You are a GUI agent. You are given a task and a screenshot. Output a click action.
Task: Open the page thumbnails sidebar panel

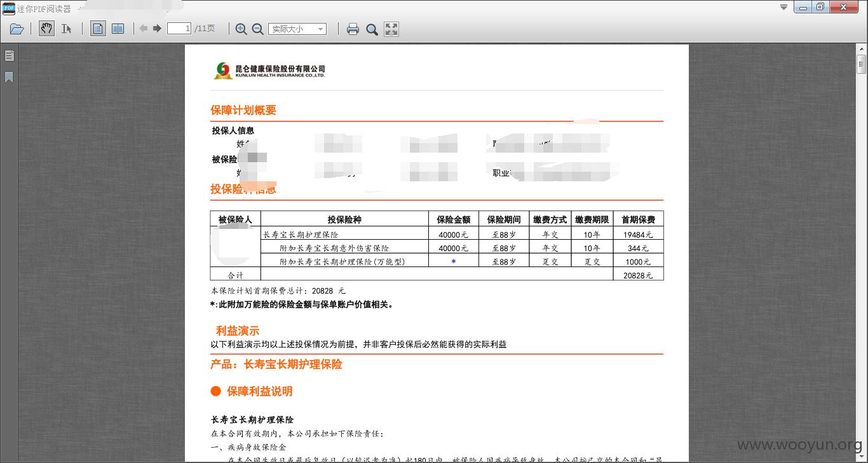pos(9,56)
